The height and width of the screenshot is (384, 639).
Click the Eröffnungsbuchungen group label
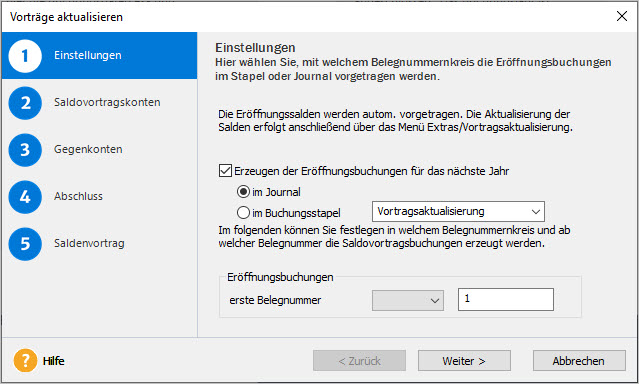280,277
